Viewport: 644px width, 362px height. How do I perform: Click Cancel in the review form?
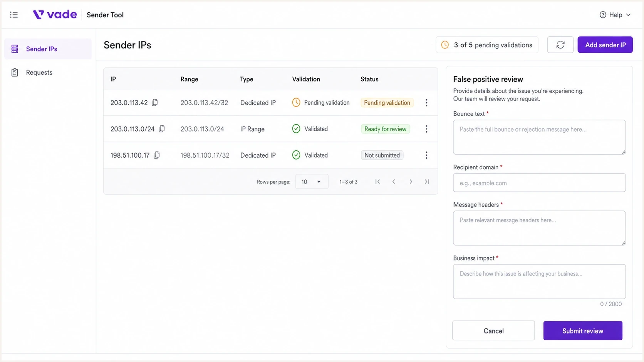493,330
